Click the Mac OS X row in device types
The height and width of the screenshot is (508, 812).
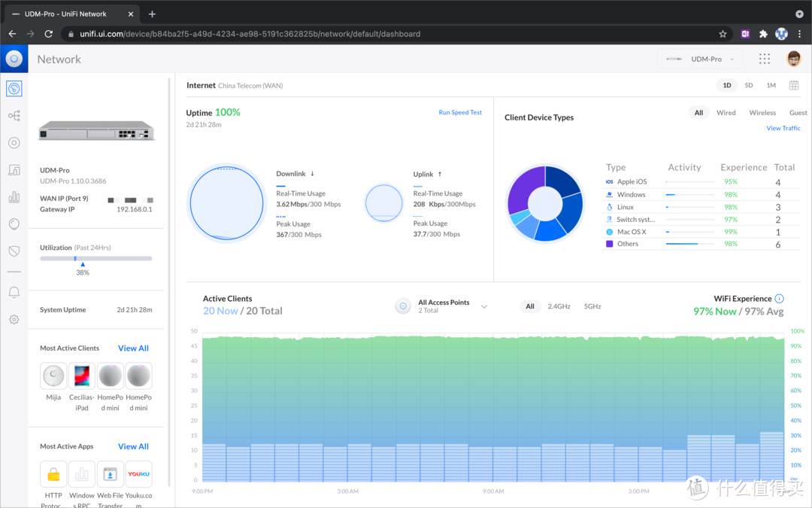tap(703, 232)
